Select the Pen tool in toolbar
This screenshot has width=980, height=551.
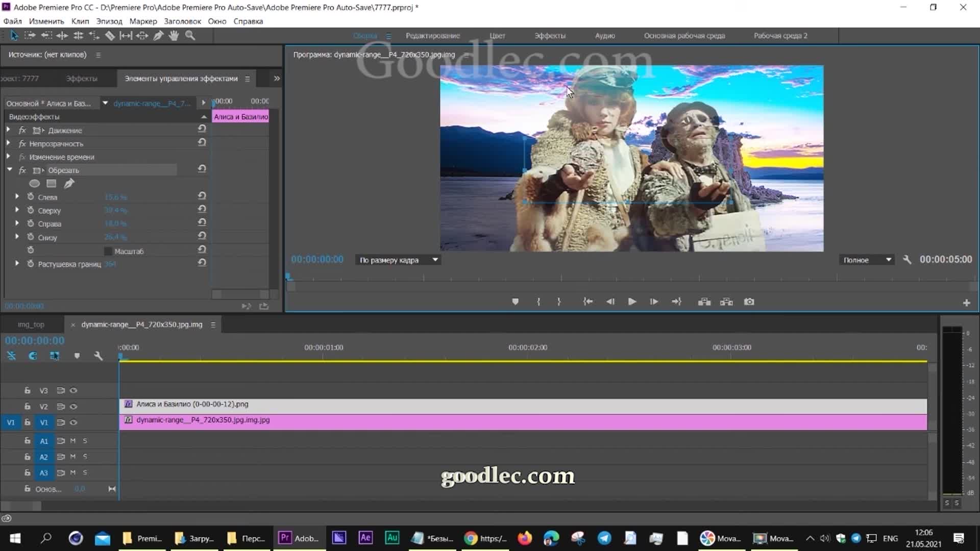[158, 36]
